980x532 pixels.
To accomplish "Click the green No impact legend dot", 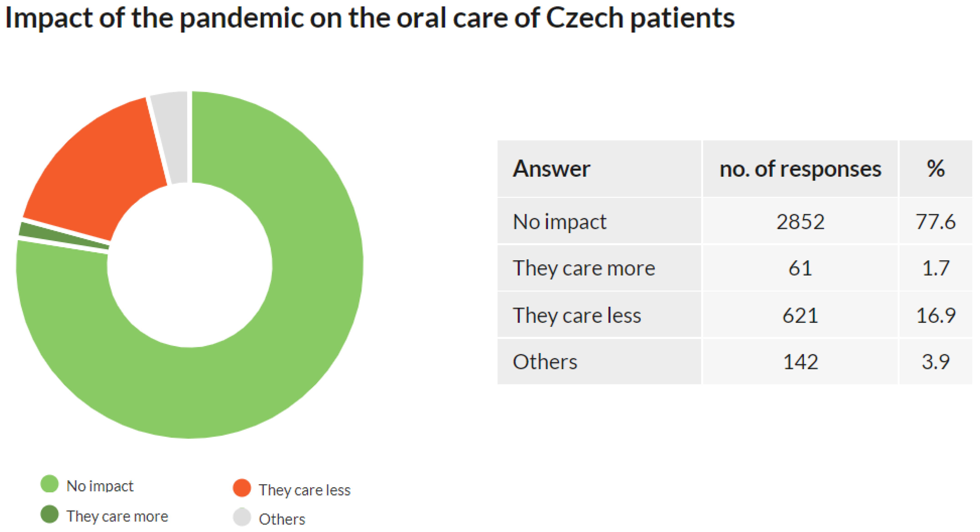I will pos(49,484).
